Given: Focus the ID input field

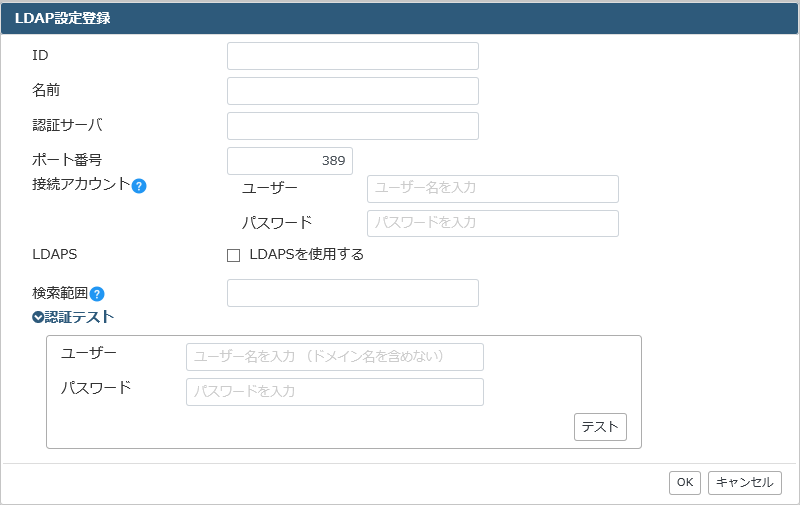Looking at the screenshot, I should click(353, 56).
